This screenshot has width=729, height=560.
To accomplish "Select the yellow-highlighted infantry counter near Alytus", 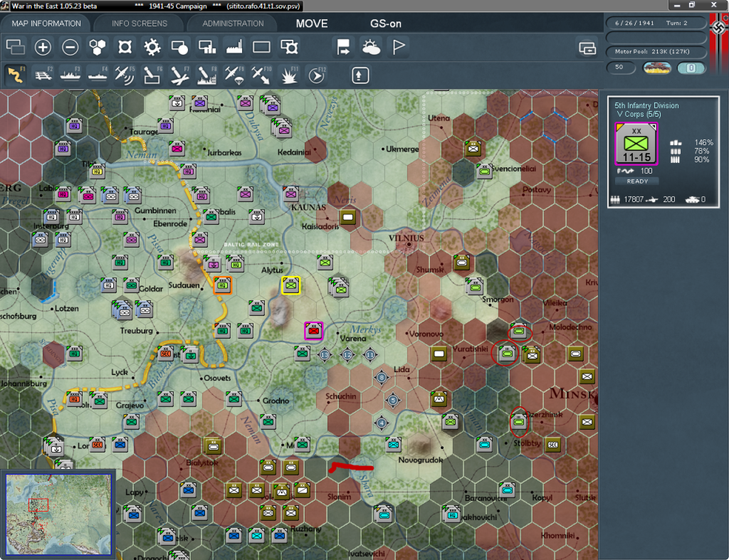I will pos(291,285).
